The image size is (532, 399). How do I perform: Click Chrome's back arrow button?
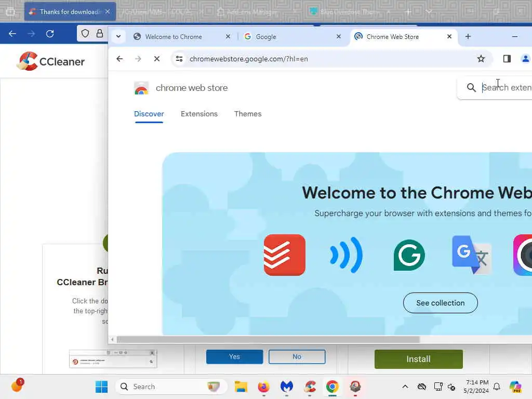[119, 59]
